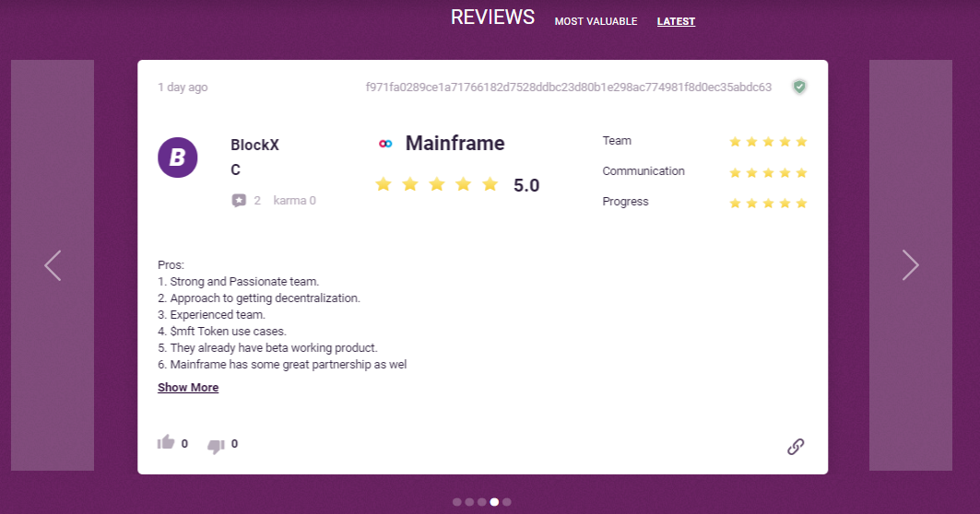Switch to Most Valuable reviews tab

pyautogui.click(x=596, y=21)
